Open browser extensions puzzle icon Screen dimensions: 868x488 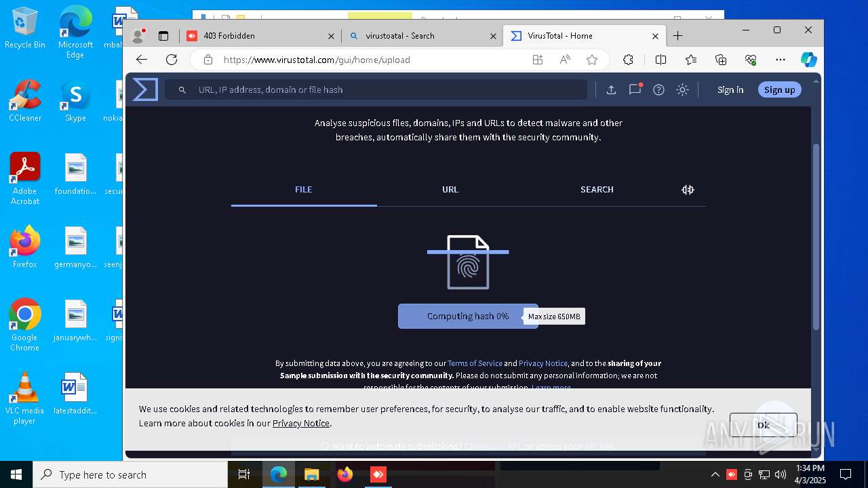pos(628,60)
